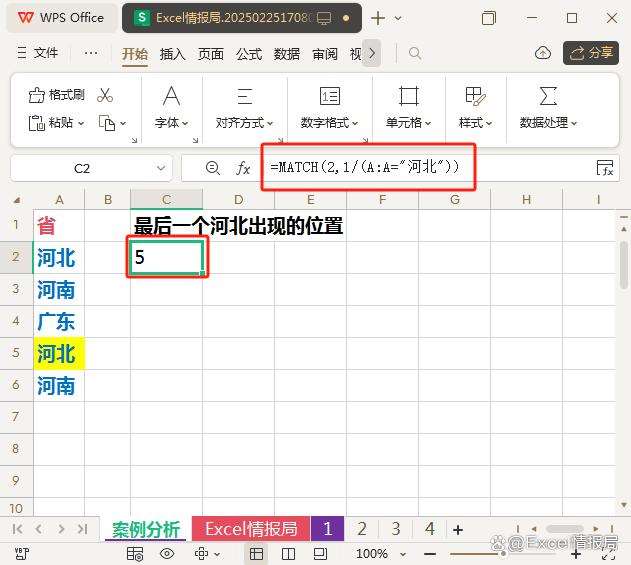
Task: Click the Cut scissors icon
Action: (105, 95)
